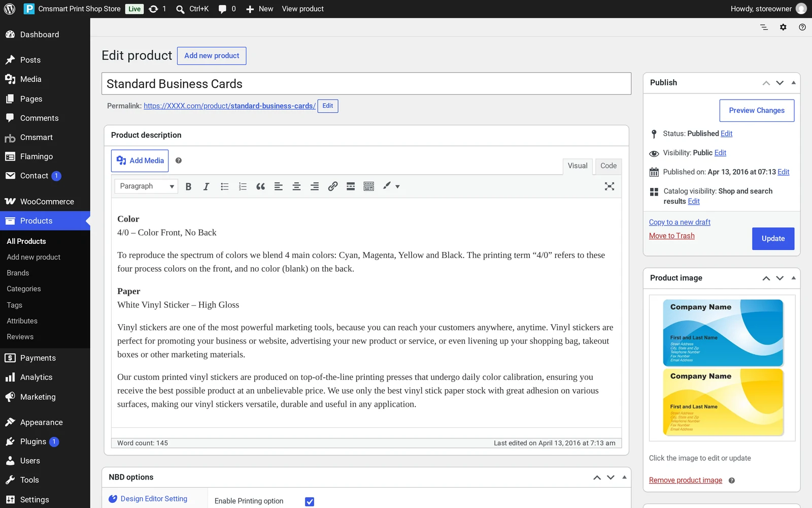
Task: Open Design Editor Setting tab
Action: click(154, 499)
